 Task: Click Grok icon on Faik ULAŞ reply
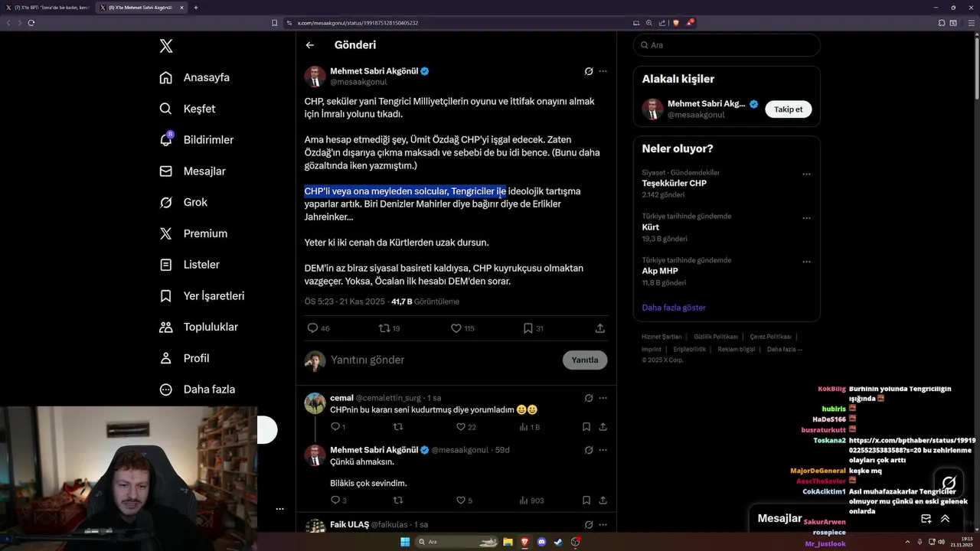pos(589,525)
